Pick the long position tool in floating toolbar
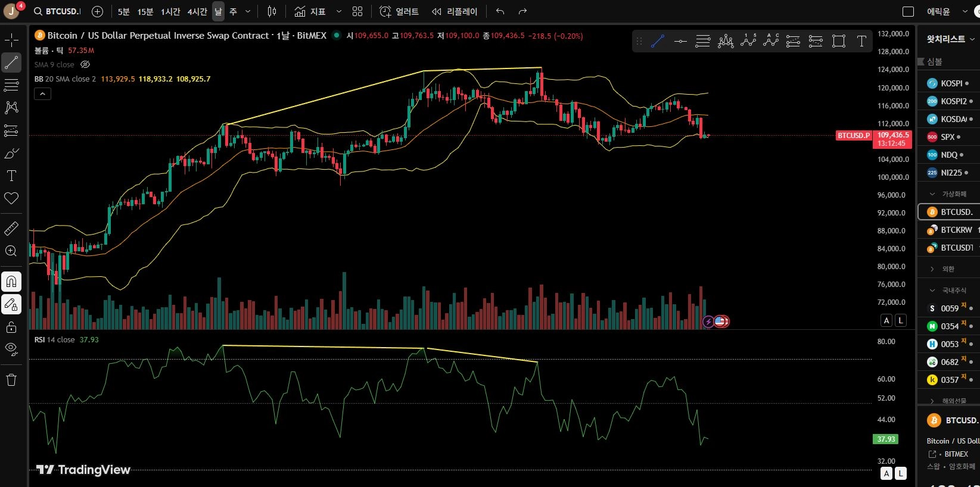This screenshot has width=980, height=487. tap(794, 41)
